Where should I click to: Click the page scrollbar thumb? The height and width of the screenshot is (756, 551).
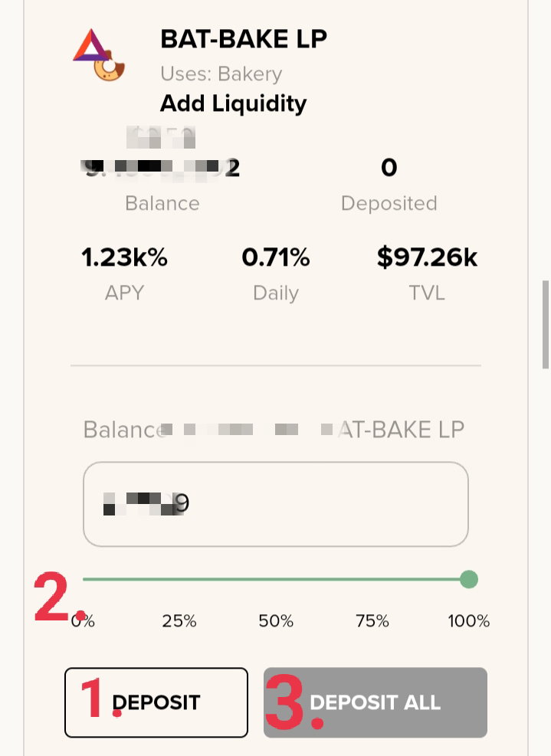click(x=546, y=325)
